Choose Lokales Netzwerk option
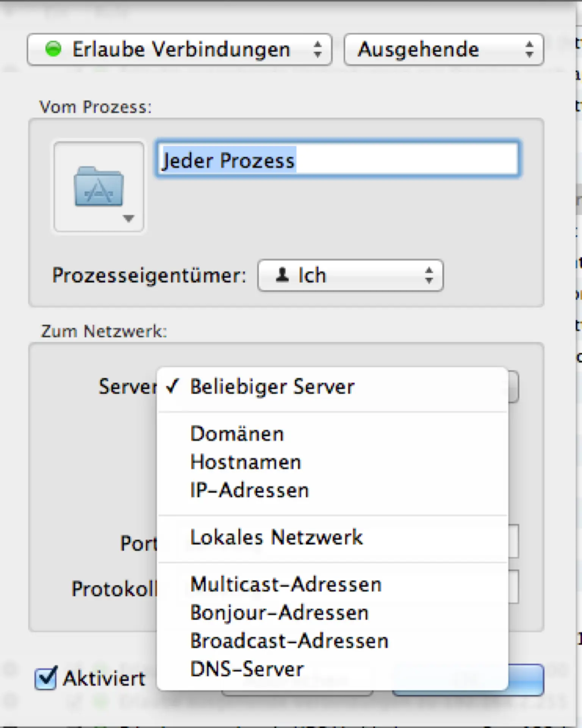Viewport: 582px width, 728px height. [276, 537]
